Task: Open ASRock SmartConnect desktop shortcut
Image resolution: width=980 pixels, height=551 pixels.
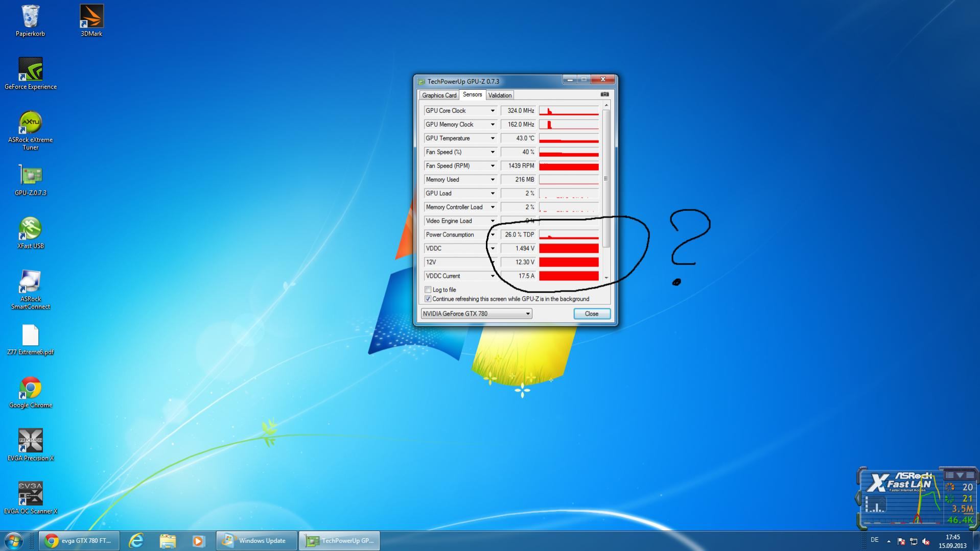Action: 31,290
